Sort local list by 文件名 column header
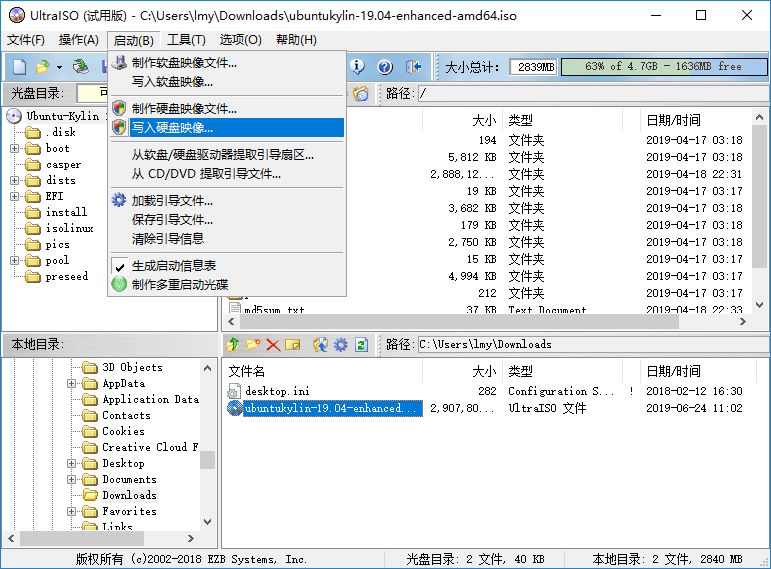Viewport: 771px width, 569px height. click(x=323, y=371)
